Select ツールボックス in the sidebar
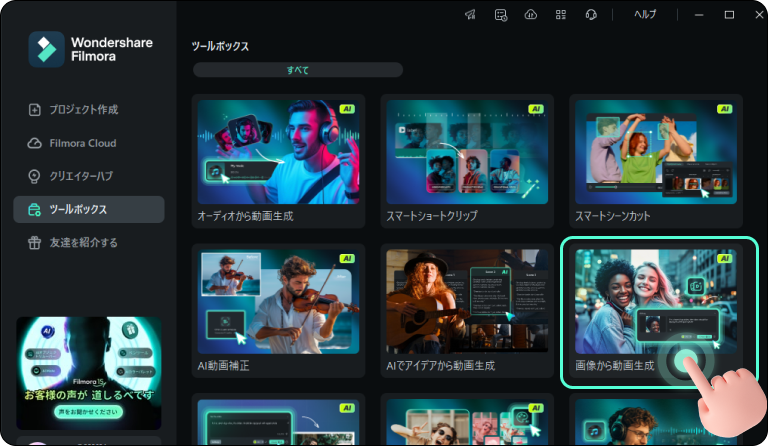Image resolution: width=768 pixels, height=446 pixels. click(x=88, y=209)
